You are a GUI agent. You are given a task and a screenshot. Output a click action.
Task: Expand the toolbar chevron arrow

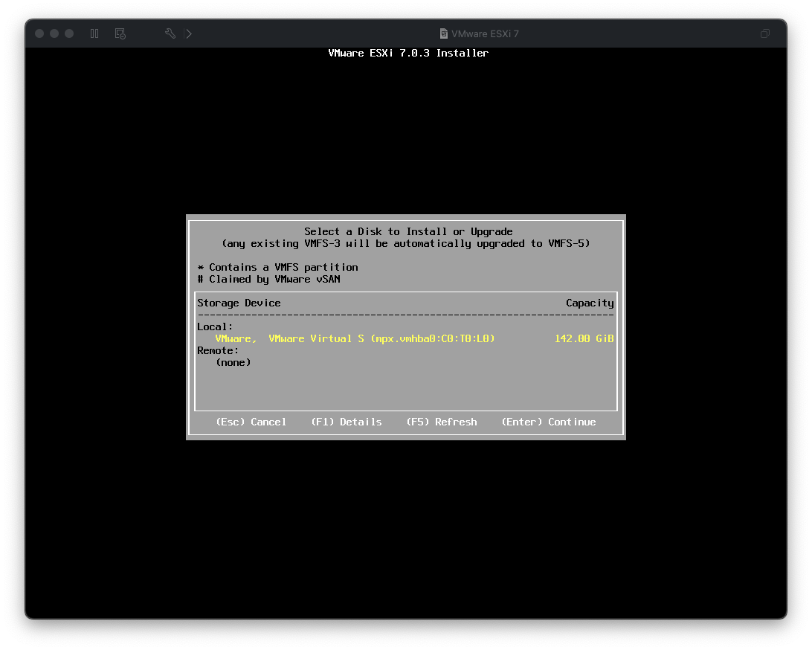pos(189,33)
